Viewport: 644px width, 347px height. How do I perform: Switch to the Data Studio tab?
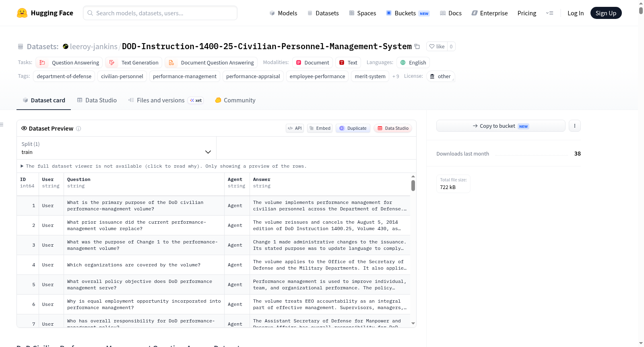(x=97, y=100)
